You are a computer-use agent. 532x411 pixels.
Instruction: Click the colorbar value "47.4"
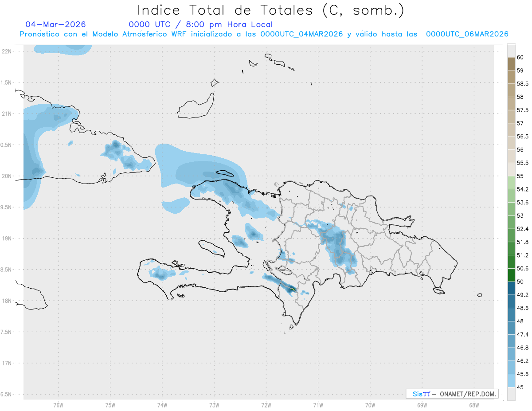[522, 334]
